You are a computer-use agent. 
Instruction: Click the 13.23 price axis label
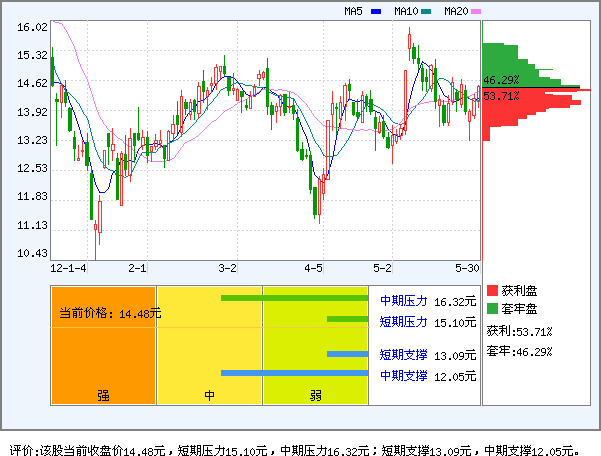point(32,140)
